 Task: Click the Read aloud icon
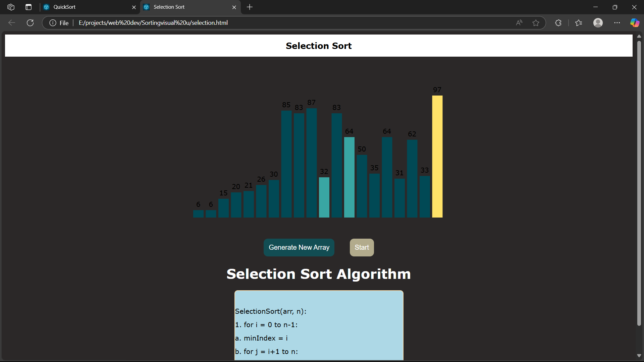(519, 23)
